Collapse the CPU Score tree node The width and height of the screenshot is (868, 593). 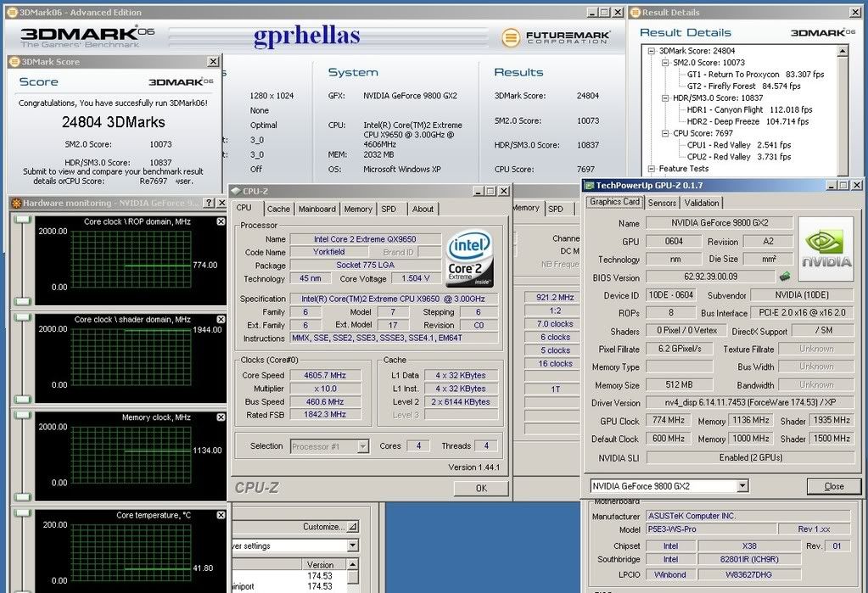[x=665, y=133]
